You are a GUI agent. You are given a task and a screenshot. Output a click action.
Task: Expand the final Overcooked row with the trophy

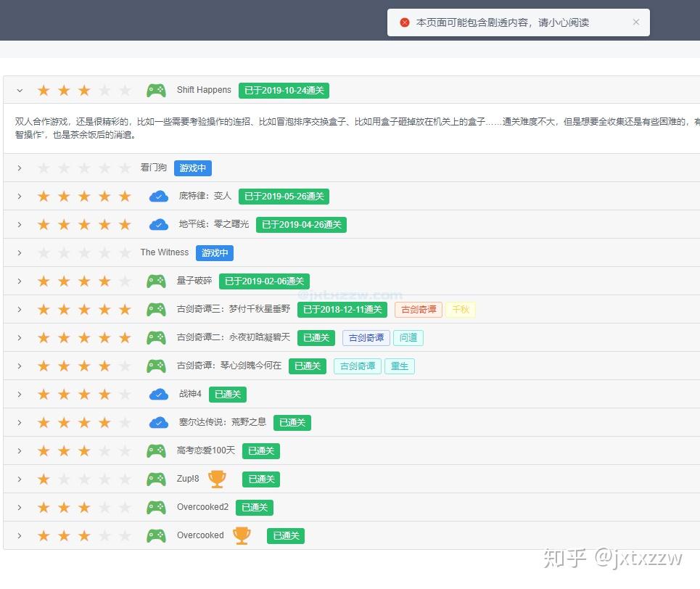(x=20, y=535)
